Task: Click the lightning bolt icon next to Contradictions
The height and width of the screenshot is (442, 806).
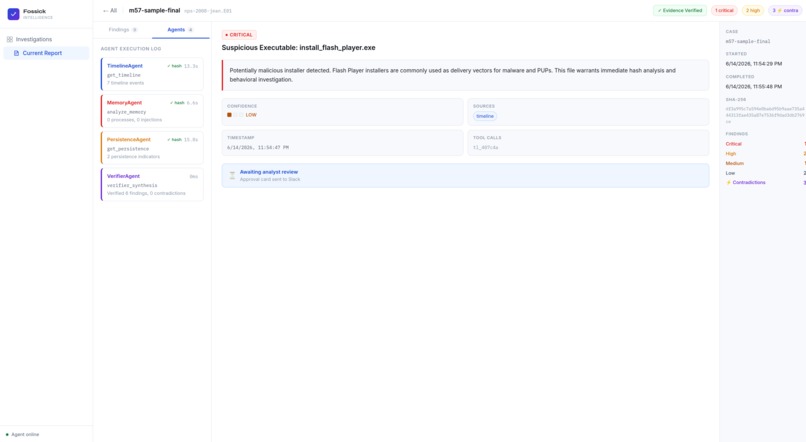Action: [728, 182]
